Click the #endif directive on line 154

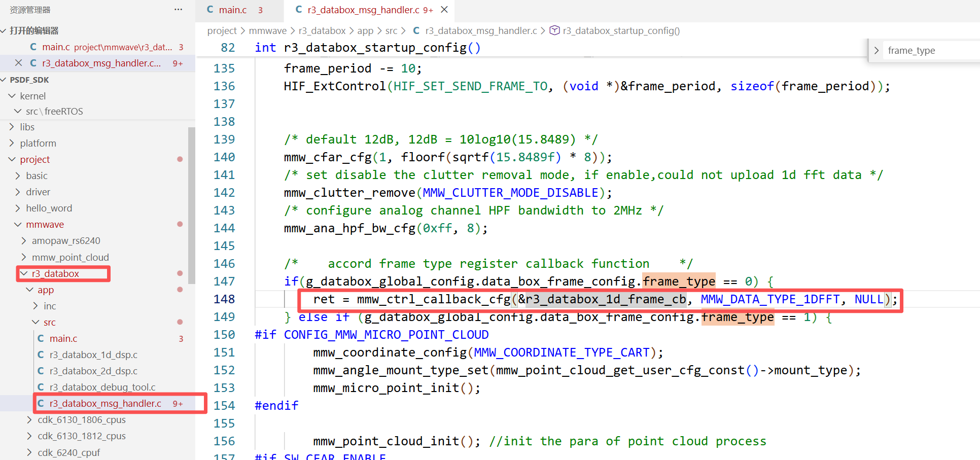click(x=276, y=406)
